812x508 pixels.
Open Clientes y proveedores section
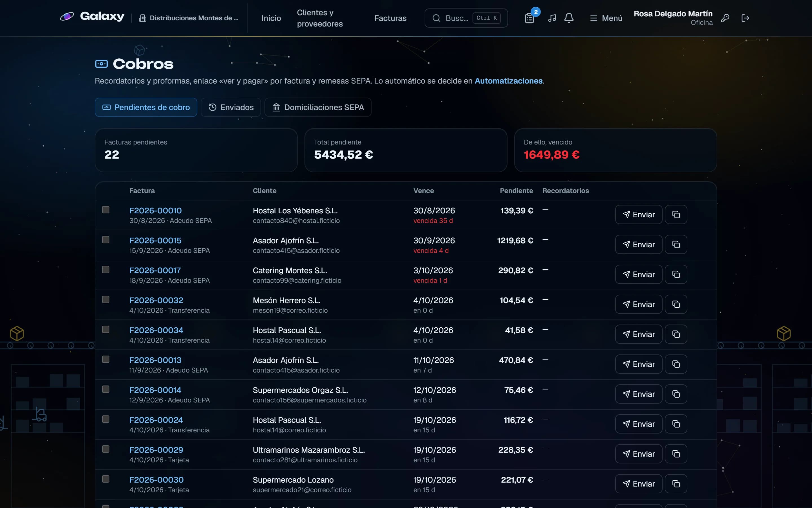[320, 18]
